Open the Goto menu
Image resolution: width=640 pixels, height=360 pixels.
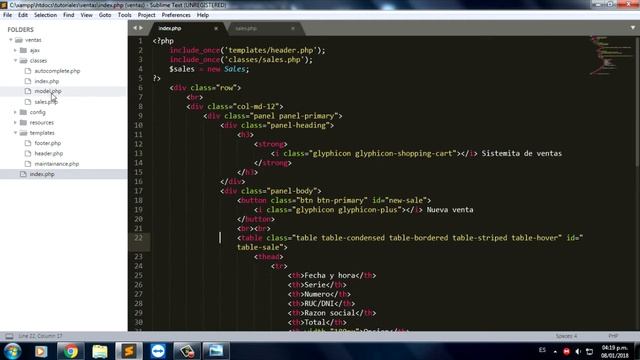tap(105, 15)
